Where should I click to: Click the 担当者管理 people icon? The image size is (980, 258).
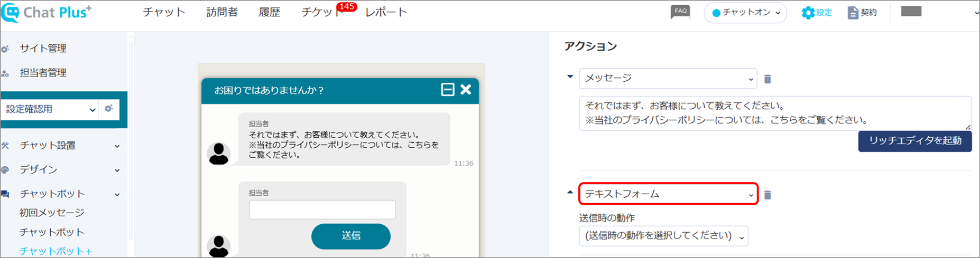tap(5, 73)
